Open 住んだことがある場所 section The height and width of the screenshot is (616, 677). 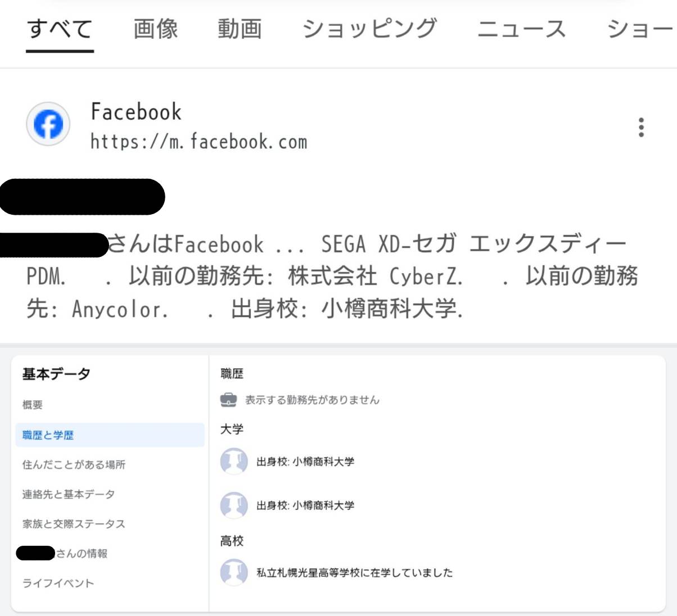tap(74, 465)
